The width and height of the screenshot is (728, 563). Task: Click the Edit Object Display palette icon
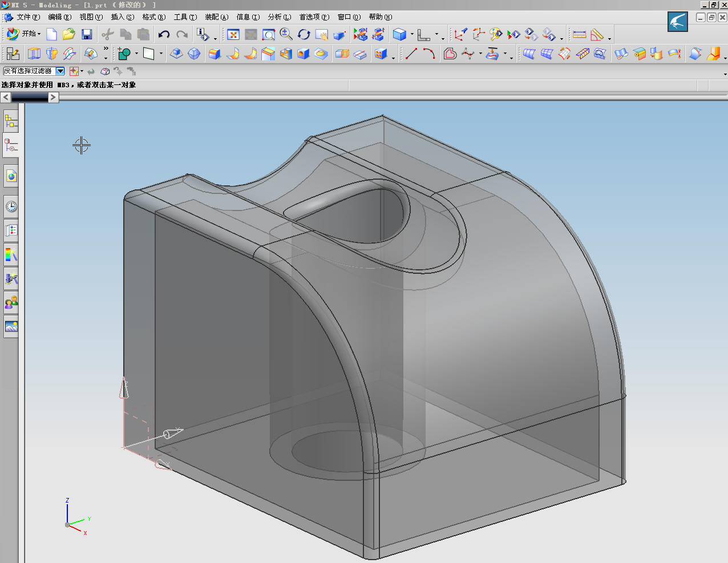pyautogui.click(x=496, y=35)
